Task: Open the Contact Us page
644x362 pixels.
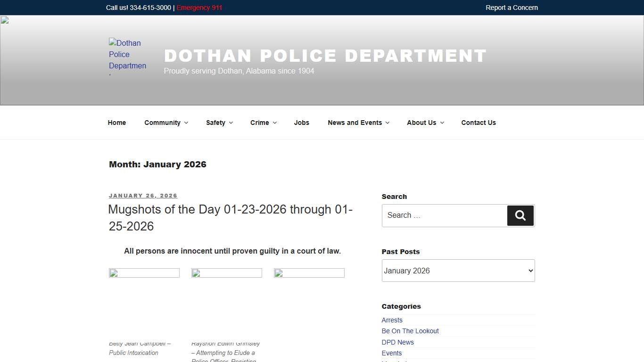Action: click(x=478, y=123)
